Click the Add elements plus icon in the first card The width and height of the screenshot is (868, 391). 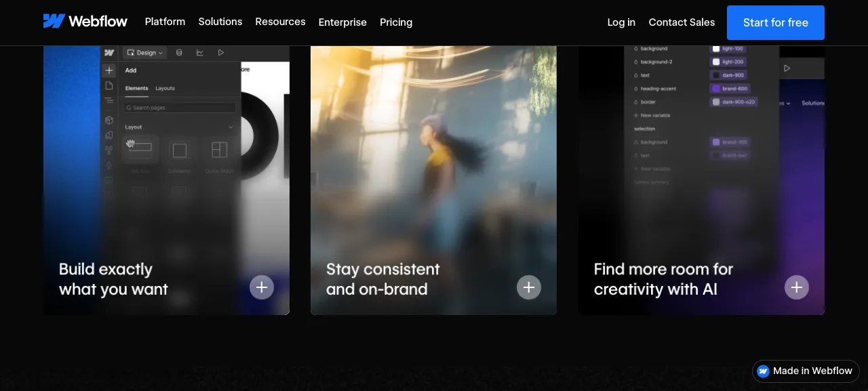click(x=109, y=70)
